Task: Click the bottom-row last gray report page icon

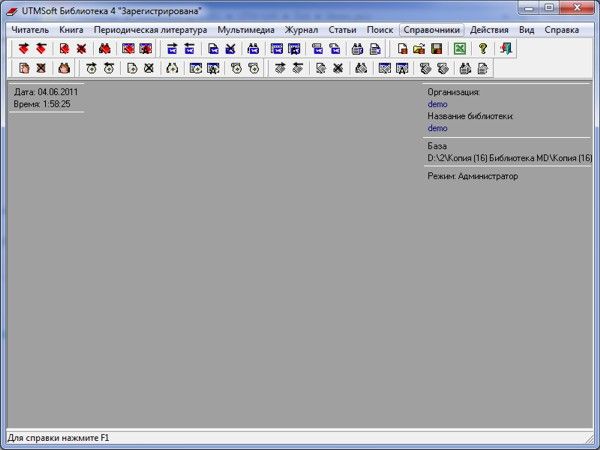Action: coord(483,68)
